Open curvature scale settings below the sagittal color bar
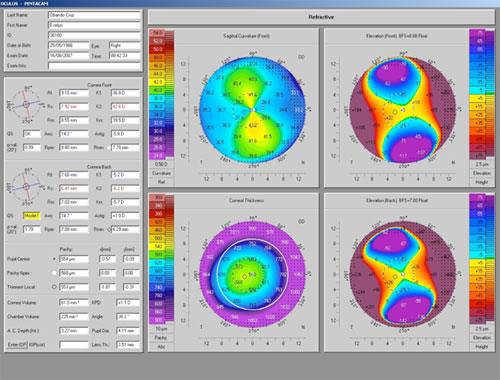The image size is (500, 380). click(x=161, y=173)
